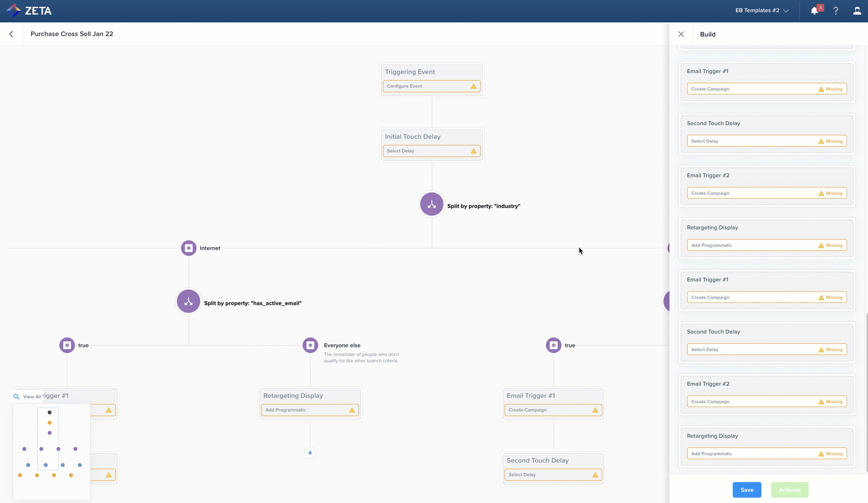
Task: Click the Everyone else branch node
Action: click(310, 345)
